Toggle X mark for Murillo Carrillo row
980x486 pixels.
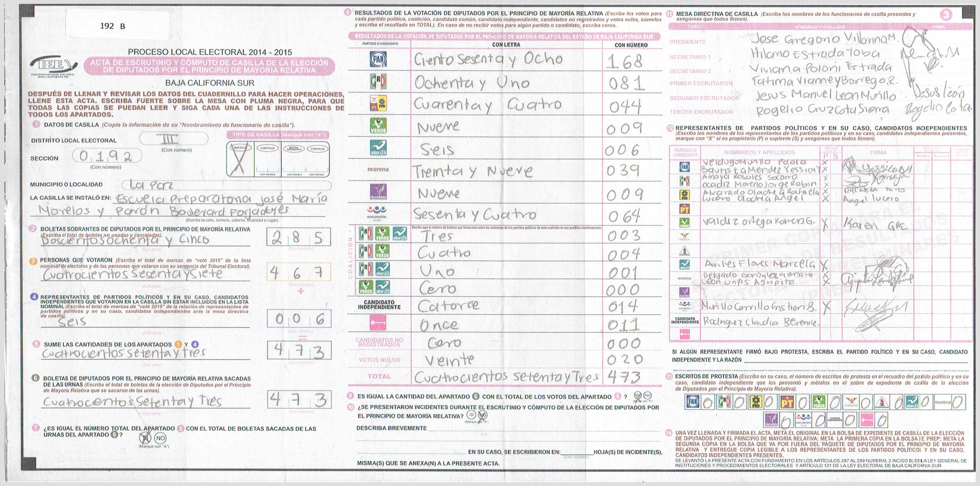pyautogui.click(x=826, y=307)
